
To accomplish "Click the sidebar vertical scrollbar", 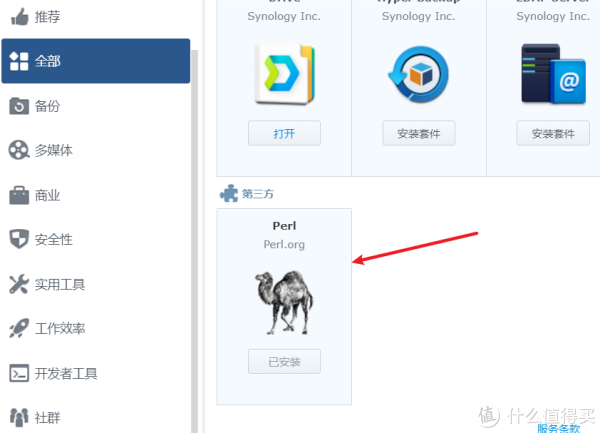I will (x=194, y=241).
